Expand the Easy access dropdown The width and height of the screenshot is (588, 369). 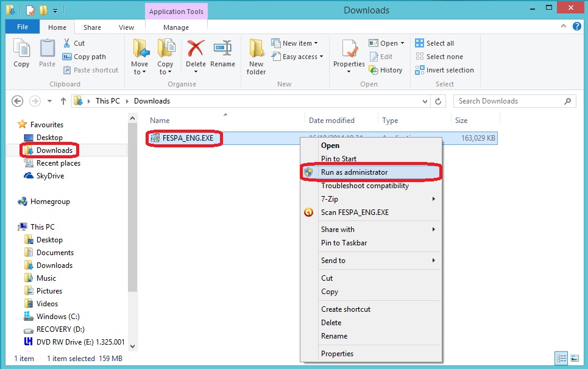coord(321,57)
